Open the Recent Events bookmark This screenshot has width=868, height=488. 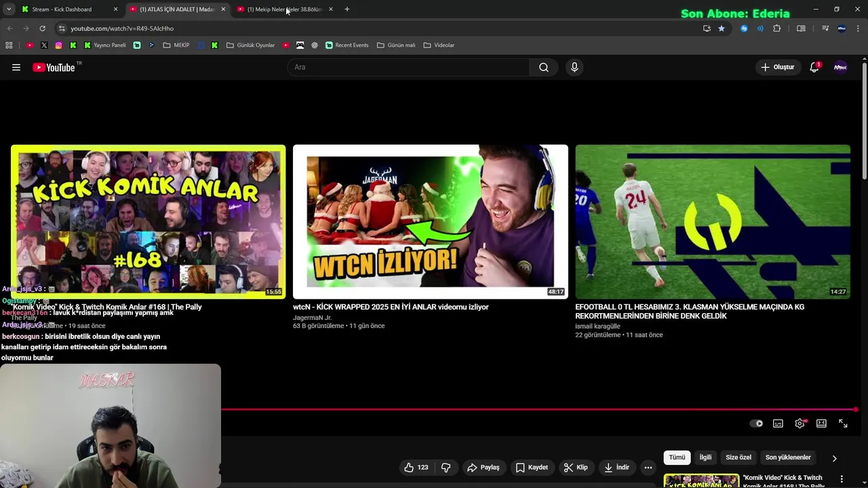347,45
